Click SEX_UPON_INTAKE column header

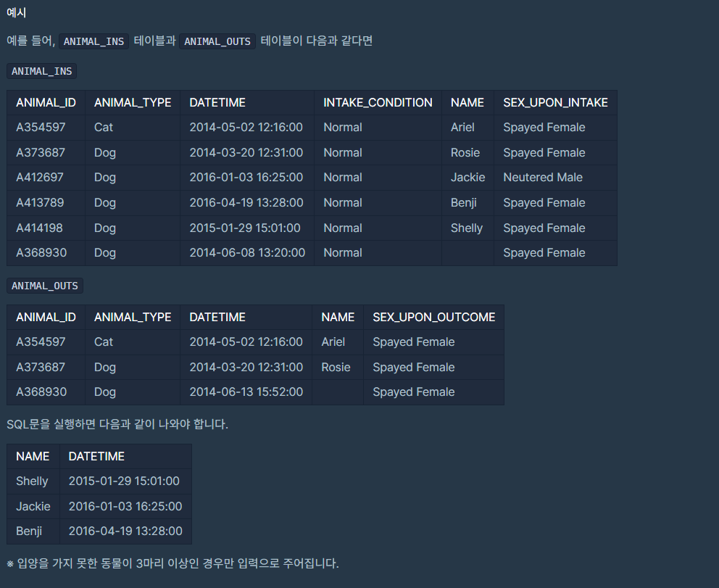pyautogui.click(x=555, y=103)
